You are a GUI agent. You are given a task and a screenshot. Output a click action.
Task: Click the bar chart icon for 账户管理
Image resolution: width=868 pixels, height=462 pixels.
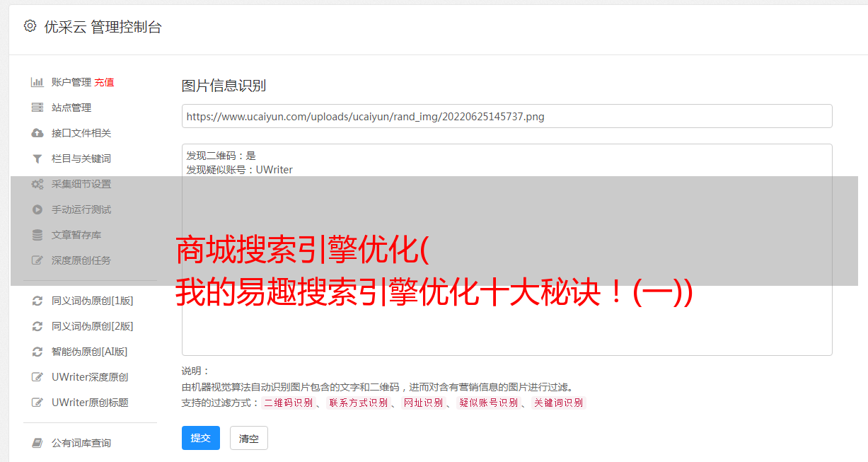tap(37, 82)
